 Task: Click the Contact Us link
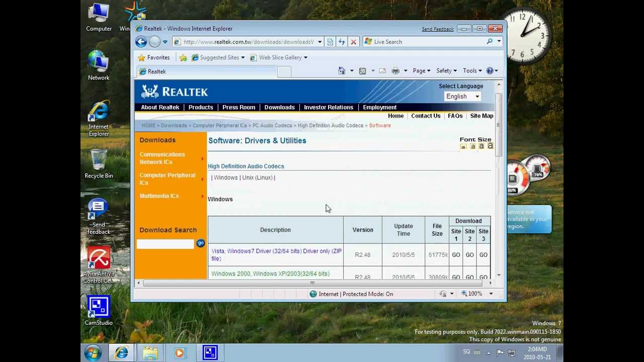pos(426,116)
